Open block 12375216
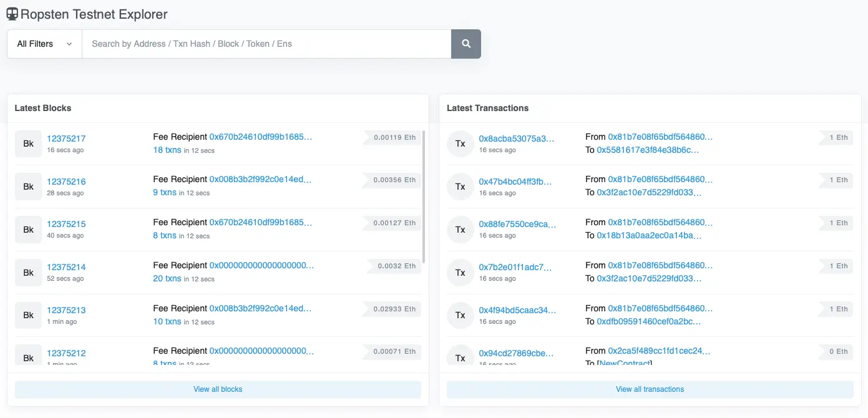868x418 pixels. point(66,182)
